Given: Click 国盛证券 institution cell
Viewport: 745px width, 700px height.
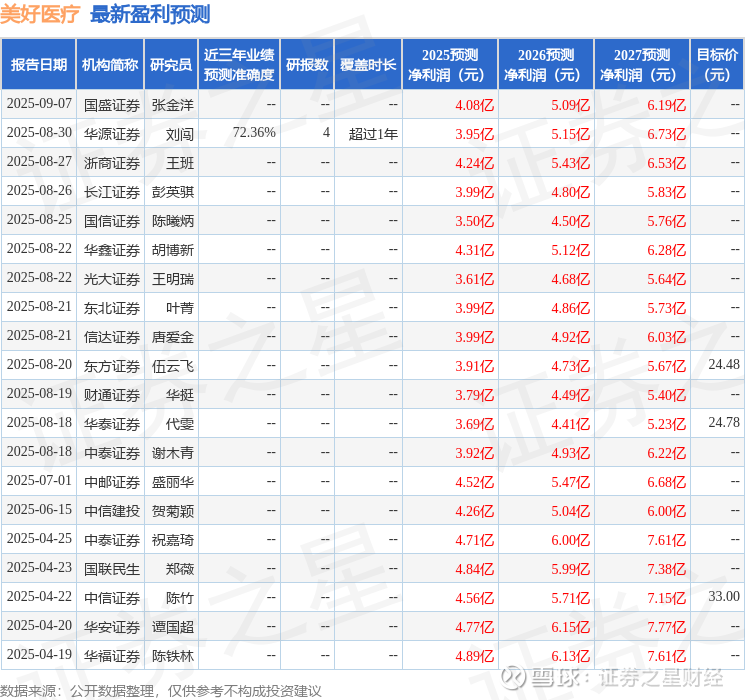Looking at the screenshot, I should coord(112,105).
